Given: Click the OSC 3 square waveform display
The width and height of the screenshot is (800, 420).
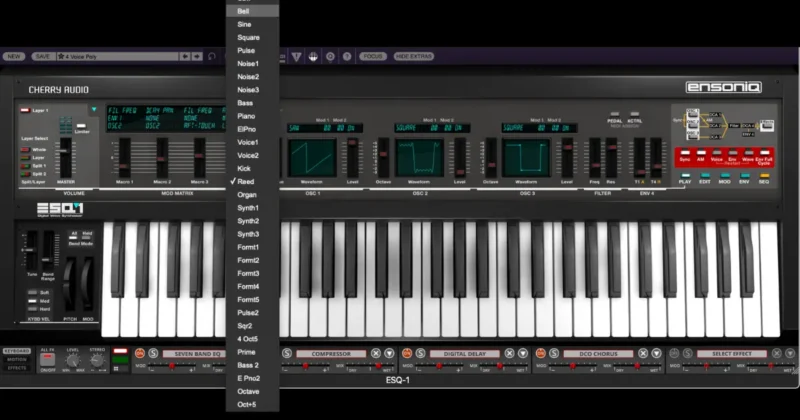Looking at the screenshot, I should click(526, 158).
